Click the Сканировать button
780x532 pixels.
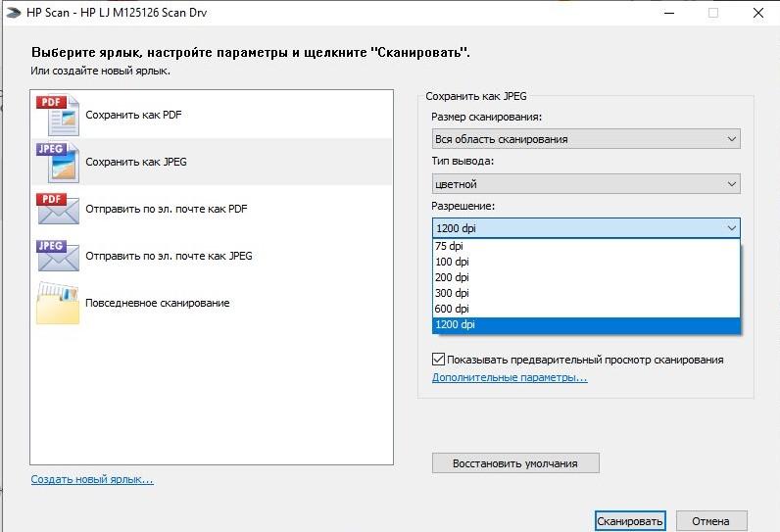tap(630, 521)
